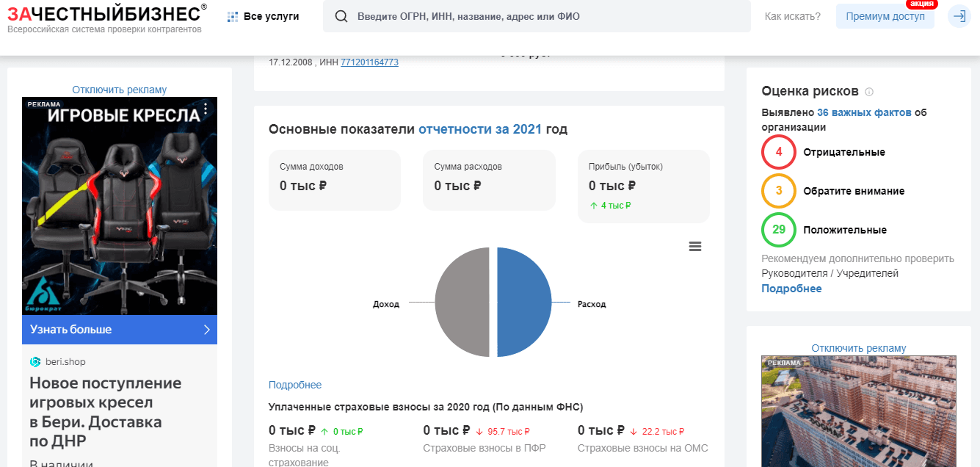Click the grid icon beside Все услуги

click(233, 16)
